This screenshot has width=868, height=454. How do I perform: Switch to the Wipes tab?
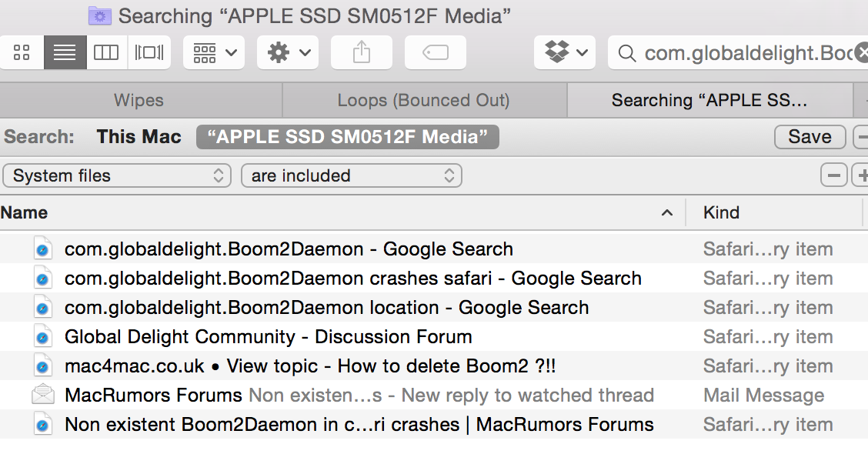[x=139, y=100]
